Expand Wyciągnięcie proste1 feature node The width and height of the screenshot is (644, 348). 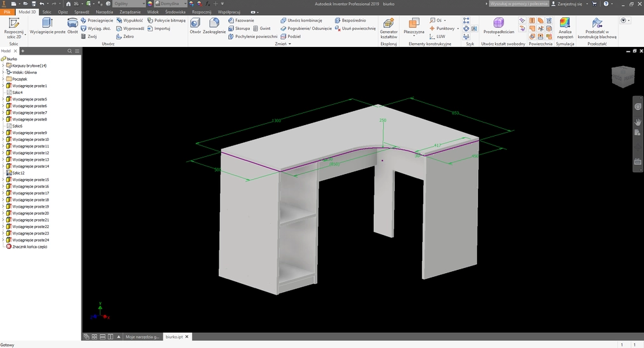click(x=3, y=86)
